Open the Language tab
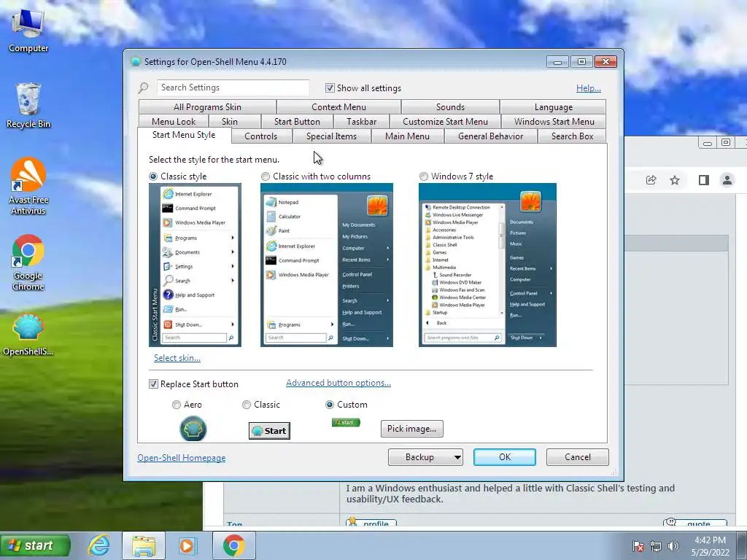This screenshot has height=560, width=747. (554, 107)
